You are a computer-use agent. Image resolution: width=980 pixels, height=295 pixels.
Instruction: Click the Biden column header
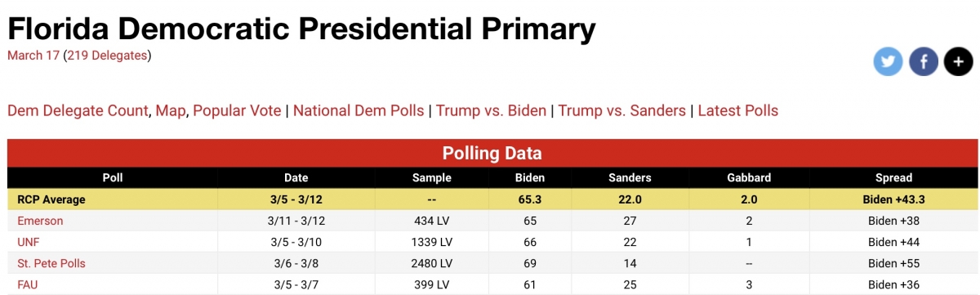click(531, 177)
